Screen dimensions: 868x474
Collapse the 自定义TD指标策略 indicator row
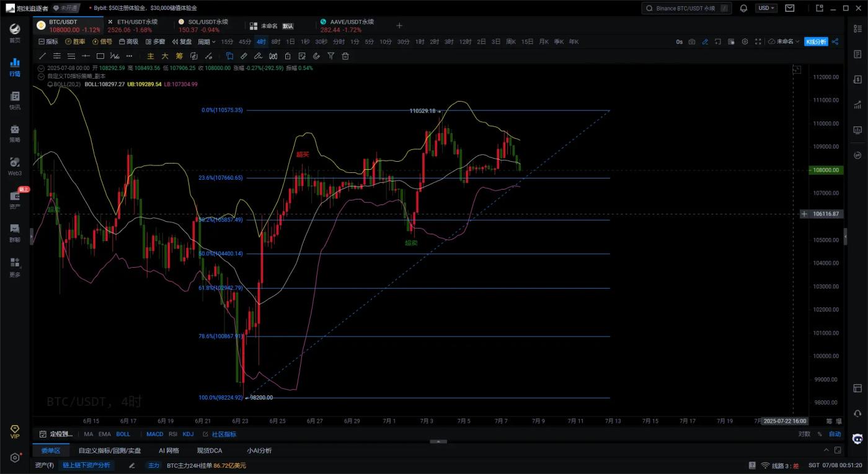tap(41, 76)
